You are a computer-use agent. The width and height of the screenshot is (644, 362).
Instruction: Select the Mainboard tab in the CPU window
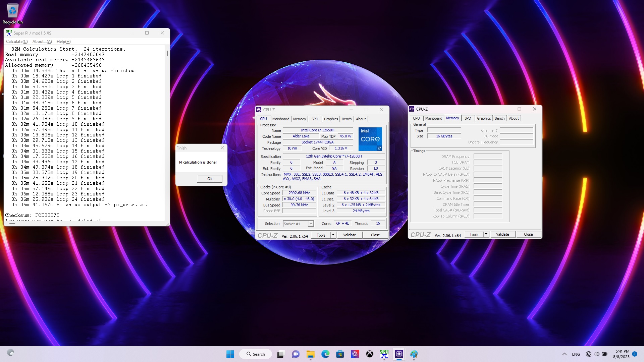pyautogui.click(x=281, y=119)
